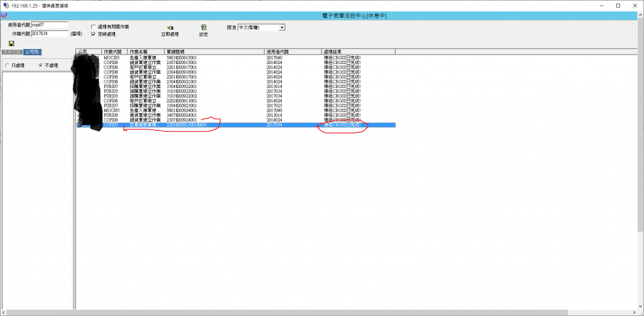Click document number starting 5801

[182, 111]
